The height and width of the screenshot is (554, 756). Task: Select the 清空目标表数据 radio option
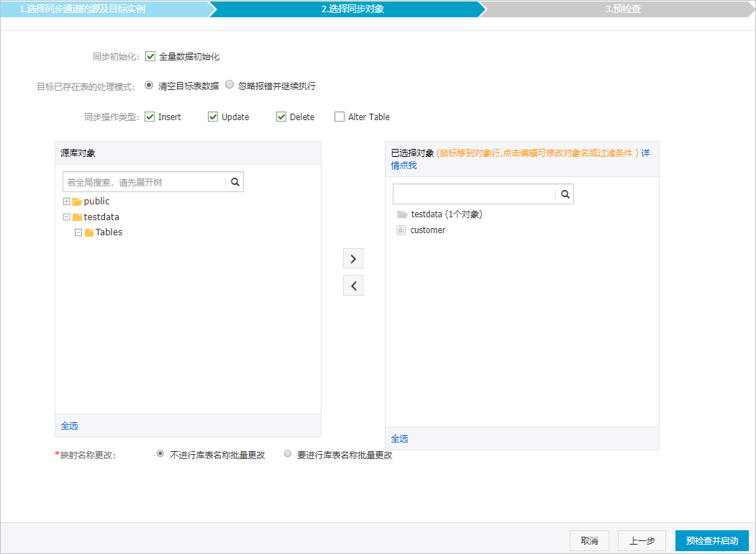149,85
